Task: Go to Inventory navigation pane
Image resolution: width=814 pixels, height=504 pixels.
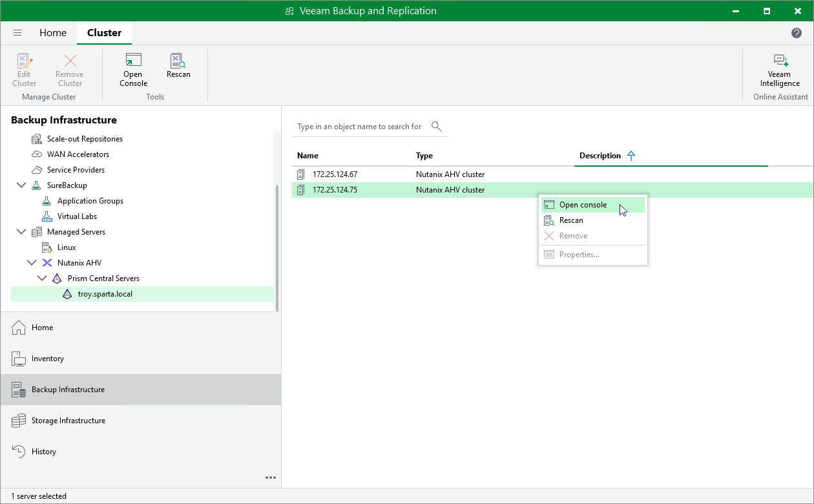Action: point(141,359)
